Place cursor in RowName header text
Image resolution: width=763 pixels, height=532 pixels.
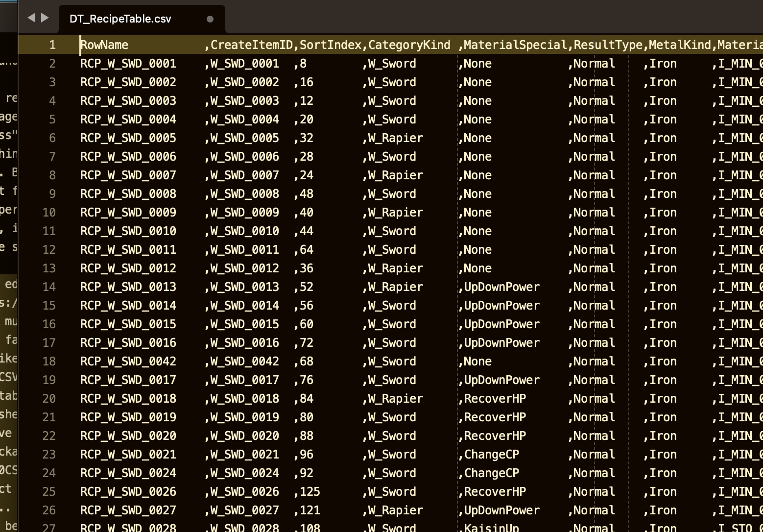(x=104, y=45)
